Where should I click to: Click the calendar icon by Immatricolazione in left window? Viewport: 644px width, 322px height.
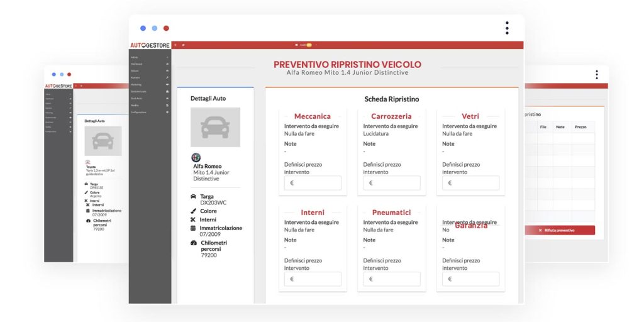coord(87,210)
